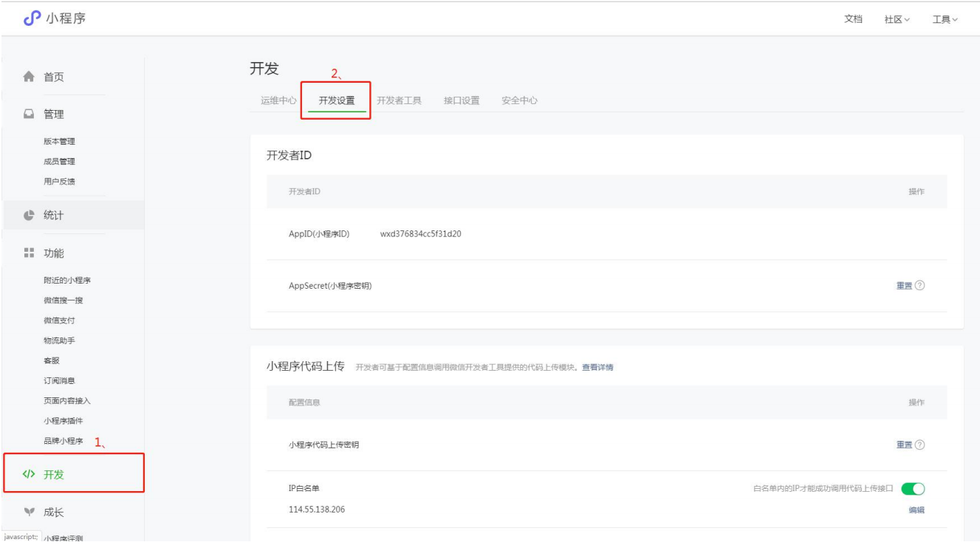The width and height of the screenshot is (980, 545).
Task: Go to 首页 in the sidebar
Action: [x=54, y=77]
